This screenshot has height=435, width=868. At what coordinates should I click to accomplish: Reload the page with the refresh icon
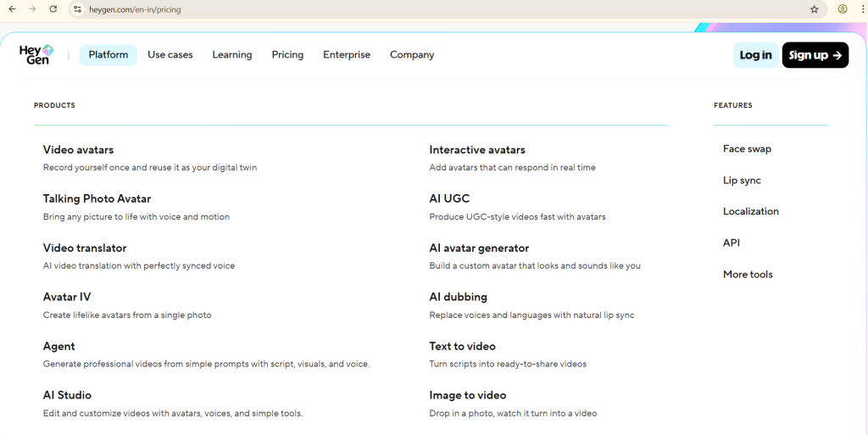53,9
